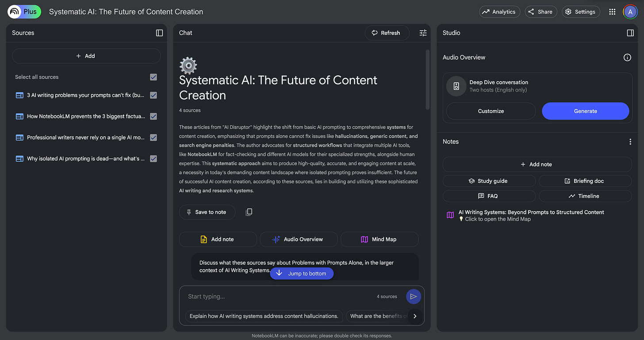Collapse the Sources panel
644x340 pixels.
pos(160,33)
